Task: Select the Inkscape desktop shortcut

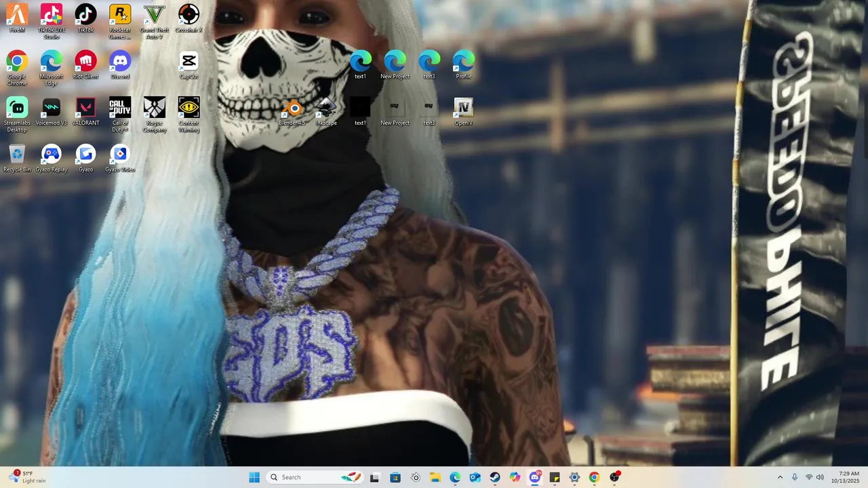Action: (x=326, y=112)
